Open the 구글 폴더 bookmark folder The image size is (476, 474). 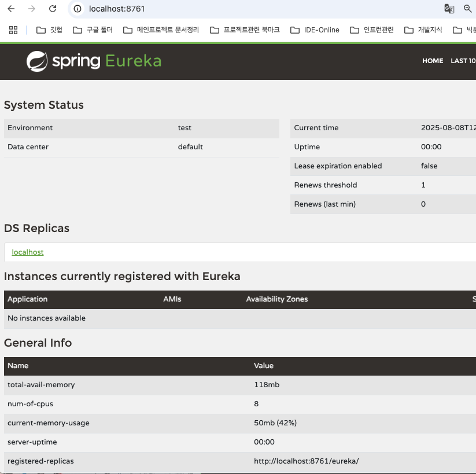[x=93, y=30]
